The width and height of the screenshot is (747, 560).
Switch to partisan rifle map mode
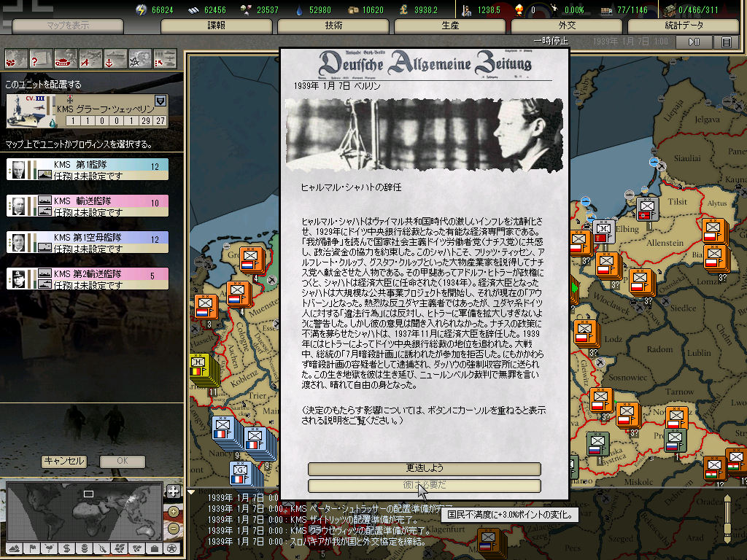pyautogui.click(x=102, y=548)
